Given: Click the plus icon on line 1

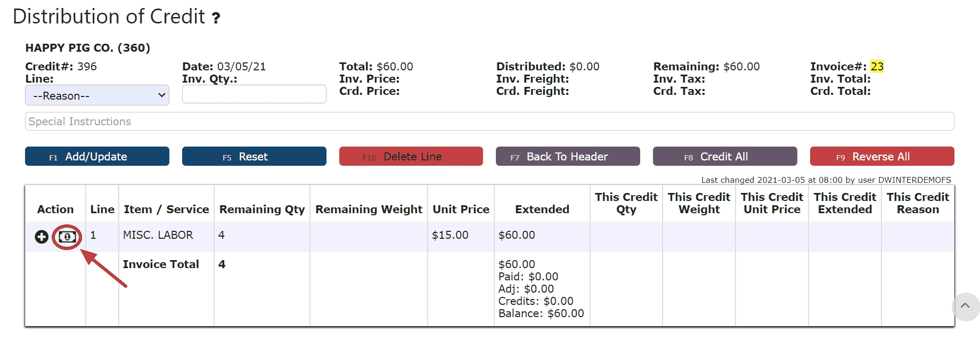Looking at the screenshot, I should click(x=42, y=237).
